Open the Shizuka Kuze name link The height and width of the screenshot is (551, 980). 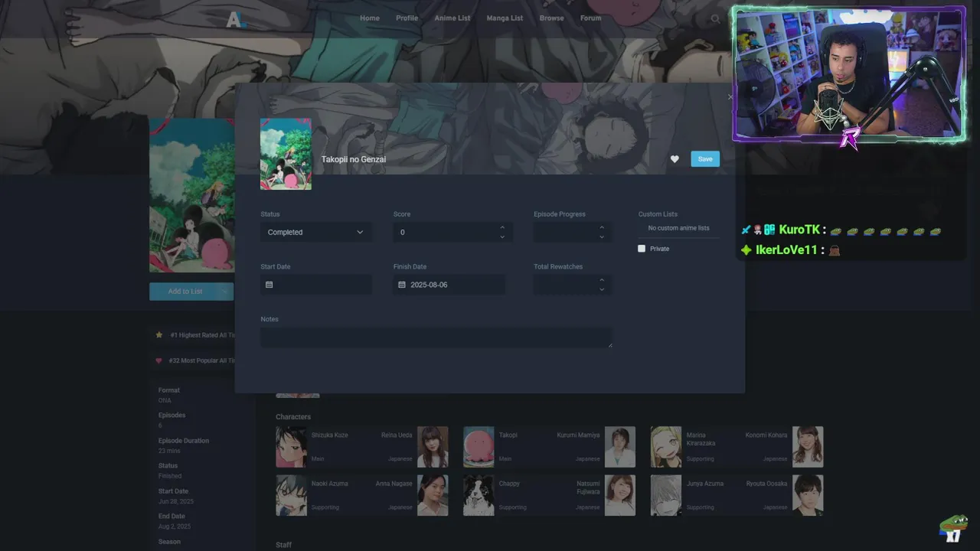(330, 435)
